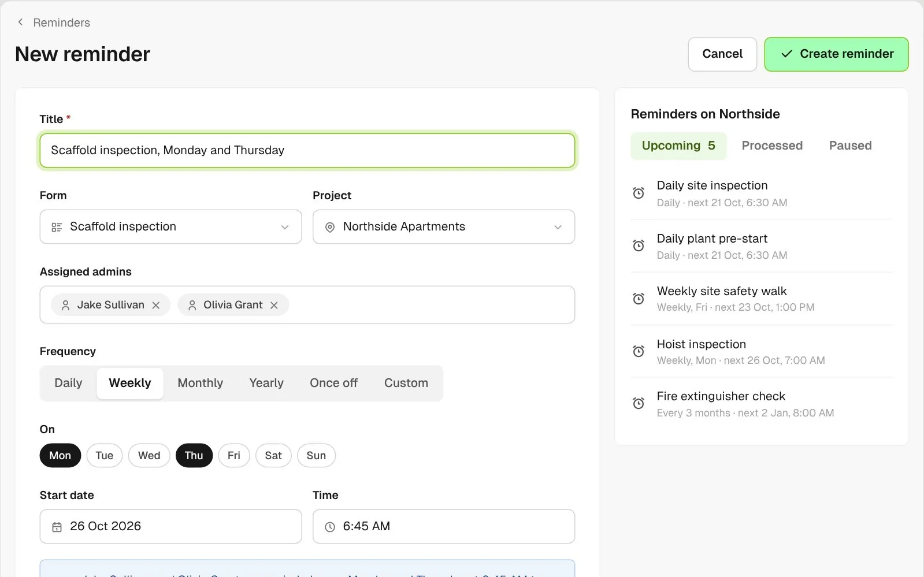
Task: Open the Paused tab
Action: (850, 146)
